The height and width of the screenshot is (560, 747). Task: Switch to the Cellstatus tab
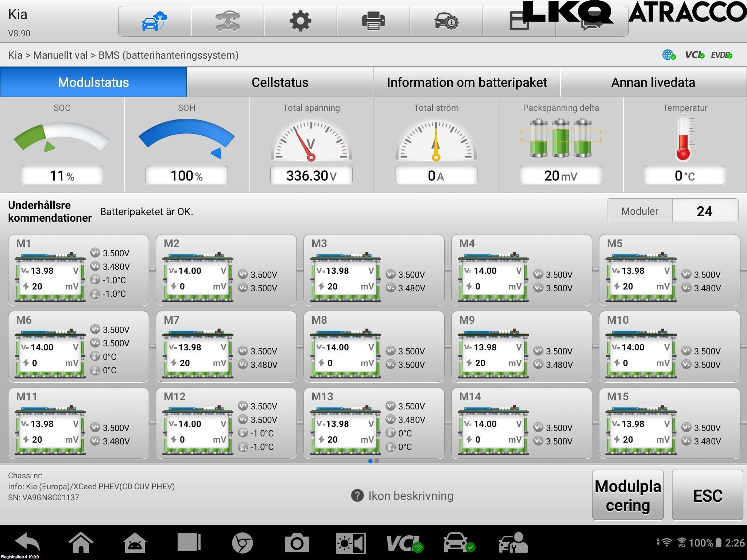[x=280, y=82]
